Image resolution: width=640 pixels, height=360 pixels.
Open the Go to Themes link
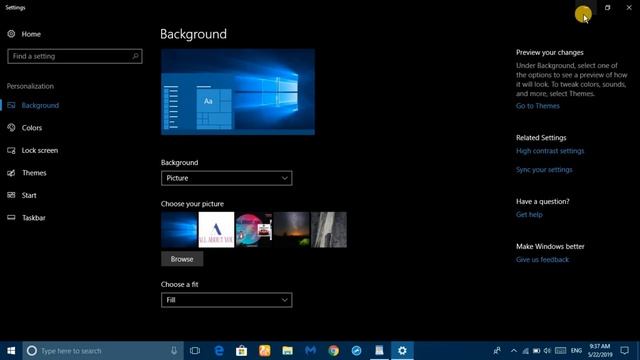(x=538, y=106)
